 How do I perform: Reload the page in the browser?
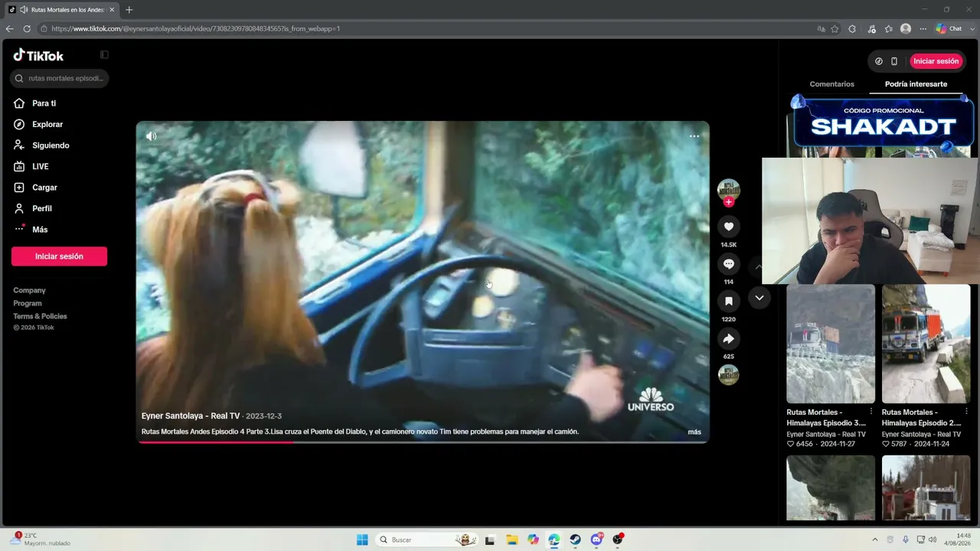(27, 29)
